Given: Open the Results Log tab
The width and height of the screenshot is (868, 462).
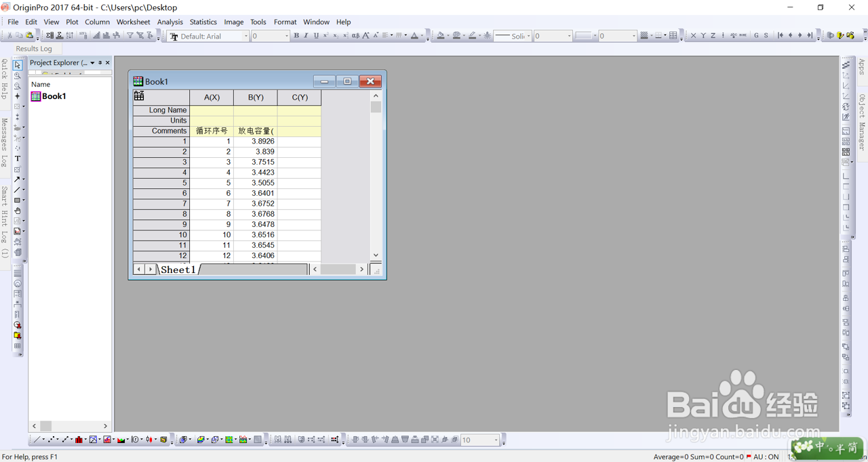Looking at the screenshot, I should 34,49.
